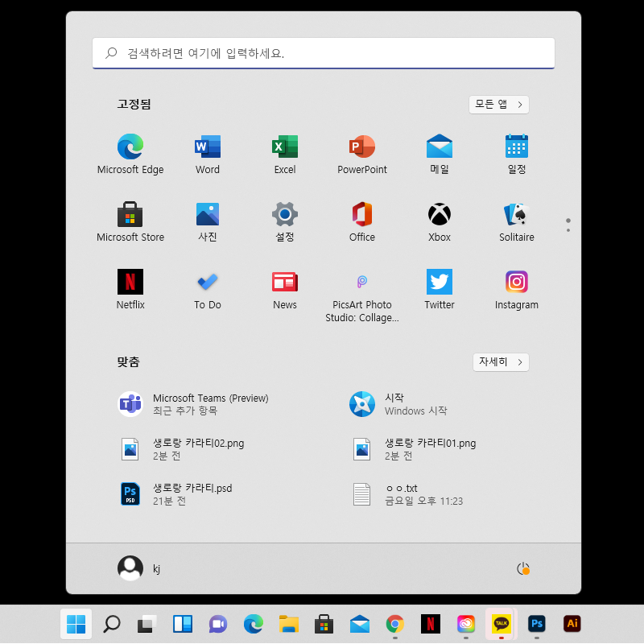Click 모든 앱 (All apps) button

(498, 105)
